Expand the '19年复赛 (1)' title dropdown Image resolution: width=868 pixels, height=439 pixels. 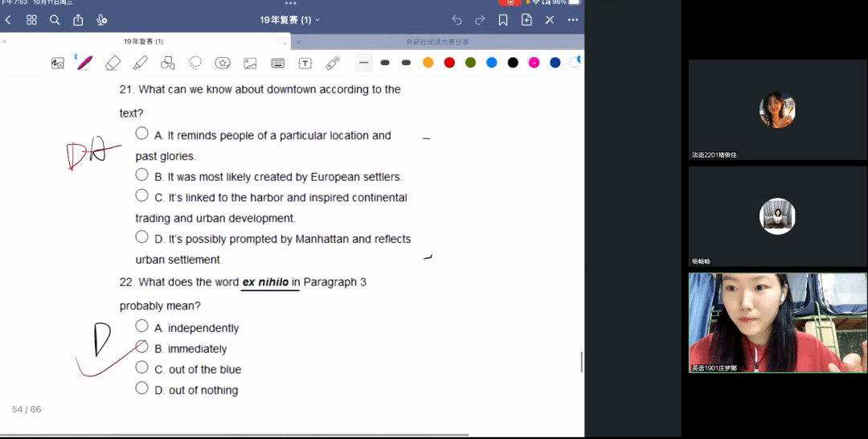[290, 20]
